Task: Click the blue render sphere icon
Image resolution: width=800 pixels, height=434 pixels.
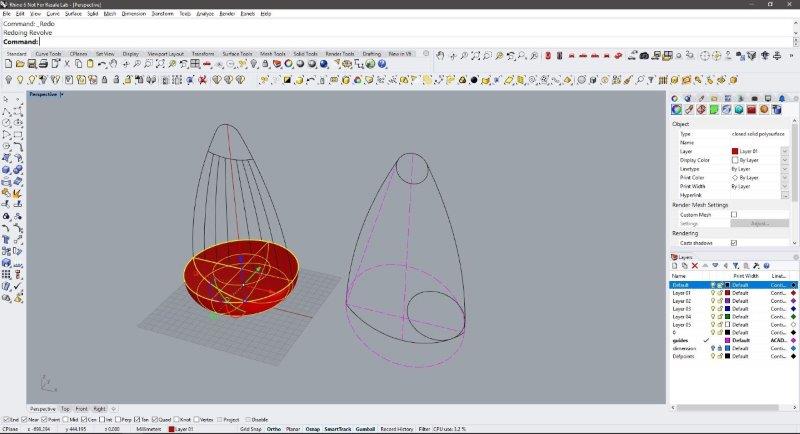Action: (x=324, y=64)
